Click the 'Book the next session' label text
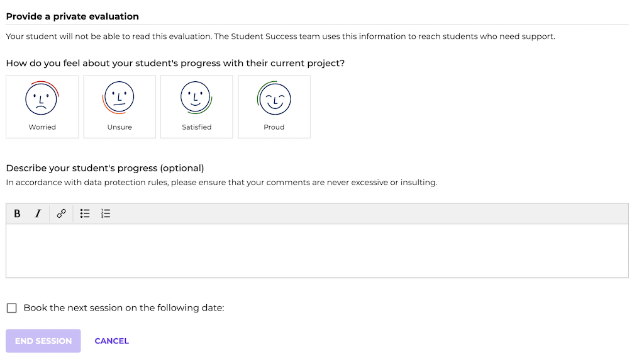This screenshot has width=644, height=364. [x=124, y=308]
